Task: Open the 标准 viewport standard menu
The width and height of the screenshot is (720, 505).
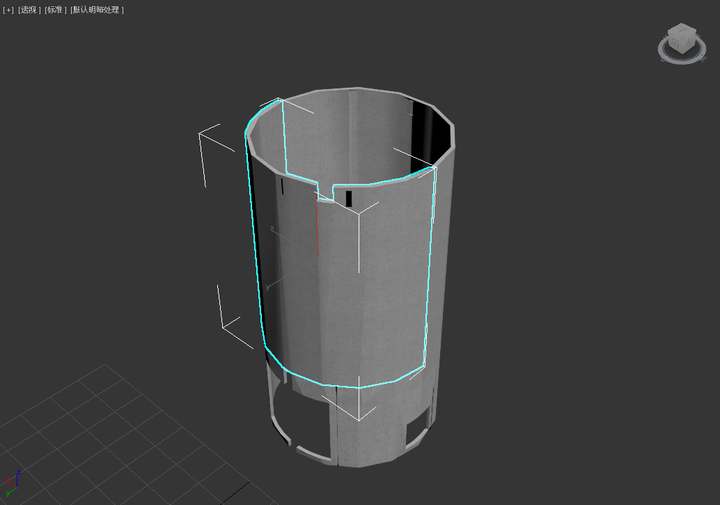Action: (x=56, y=10)
